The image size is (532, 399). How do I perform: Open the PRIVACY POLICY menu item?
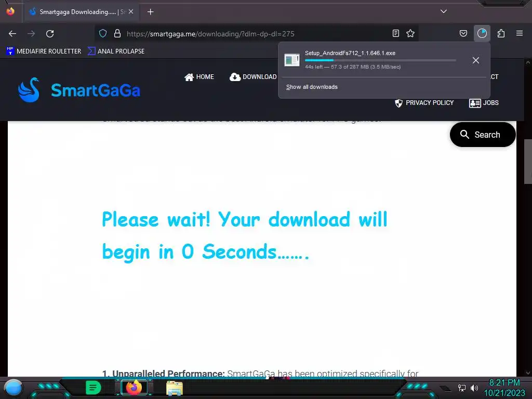tap(424, 103)
